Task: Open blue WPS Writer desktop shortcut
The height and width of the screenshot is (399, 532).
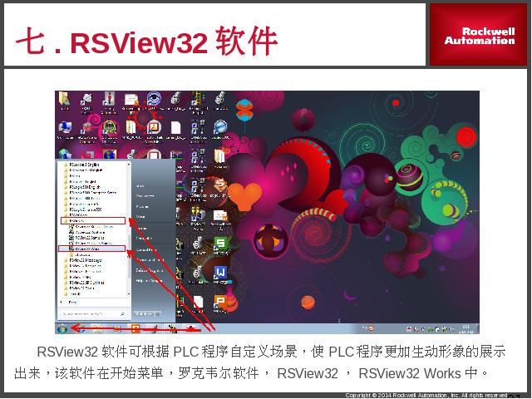Action: point(220,273)
